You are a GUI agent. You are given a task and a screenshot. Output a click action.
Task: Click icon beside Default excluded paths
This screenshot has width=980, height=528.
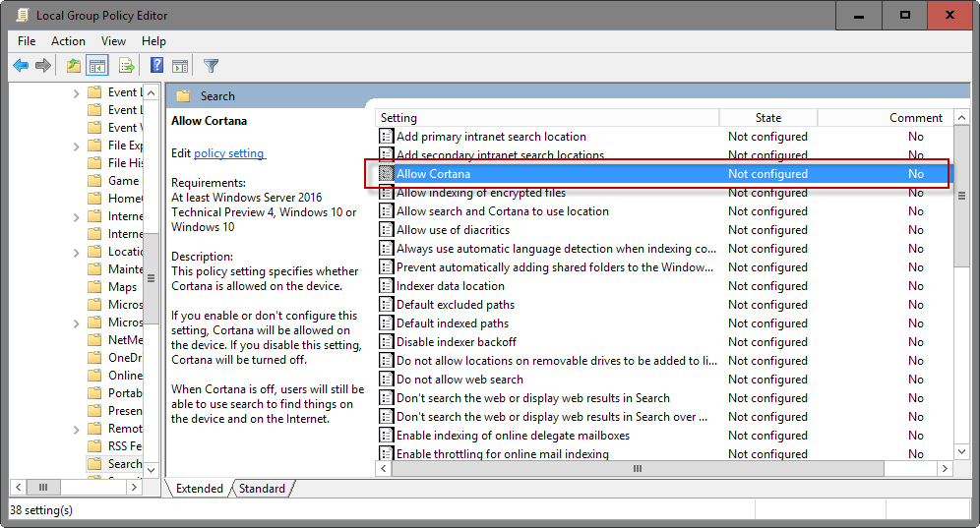click(x=387, y=305)
